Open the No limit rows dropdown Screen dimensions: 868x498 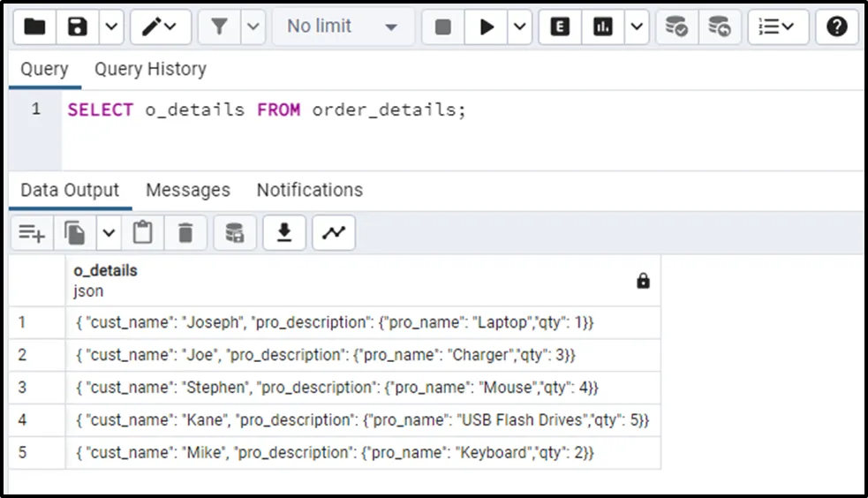coord(343,26)
